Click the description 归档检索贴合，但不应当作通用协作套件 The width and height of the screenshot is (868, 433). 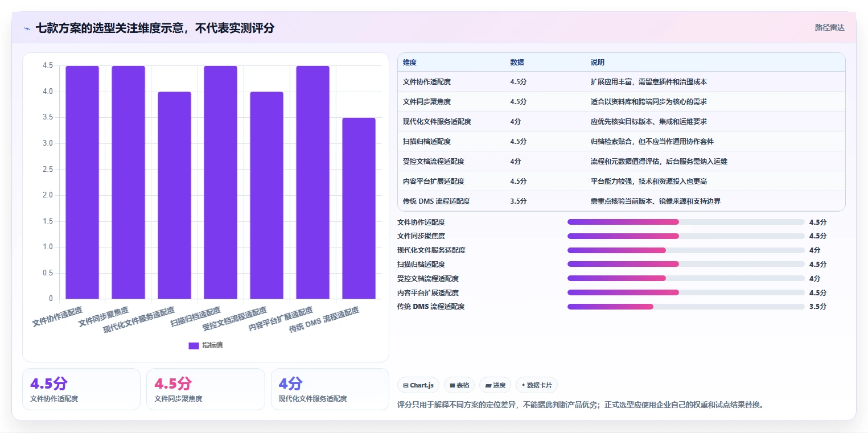point(652,142)
